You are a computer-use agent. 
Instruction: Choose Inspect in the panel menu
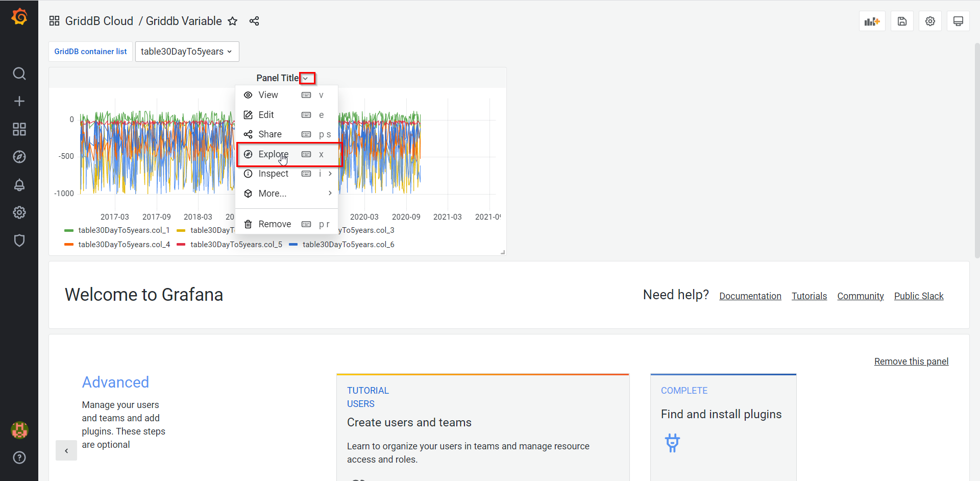pyautogui.click(x=274, y=174)
